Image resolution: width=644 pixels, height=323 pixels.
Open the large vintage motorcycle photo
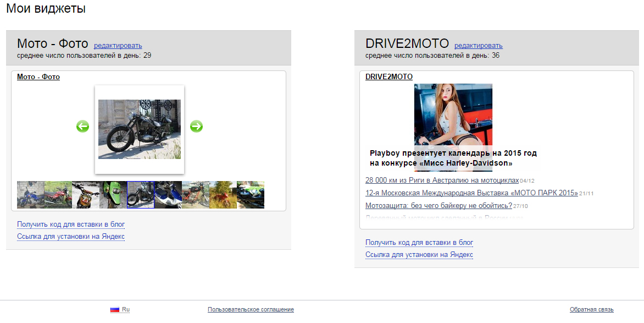tap(139, 129)
